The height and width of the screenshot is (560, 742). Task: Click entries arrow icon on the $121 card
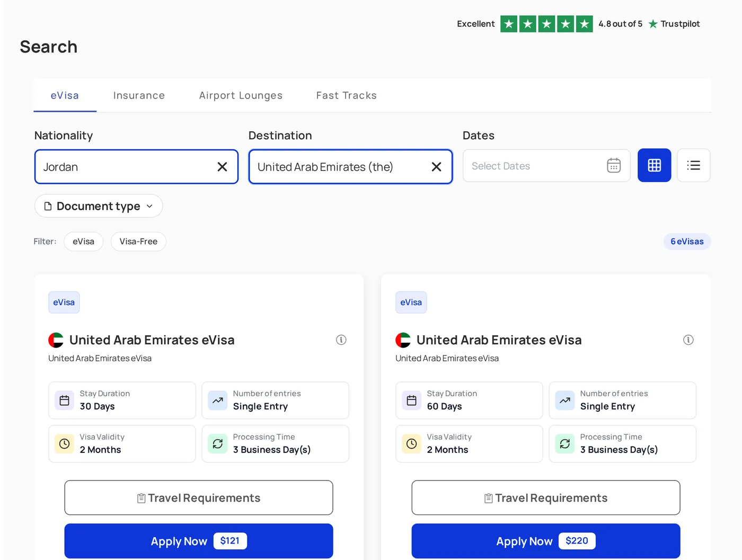click(218, 401)
